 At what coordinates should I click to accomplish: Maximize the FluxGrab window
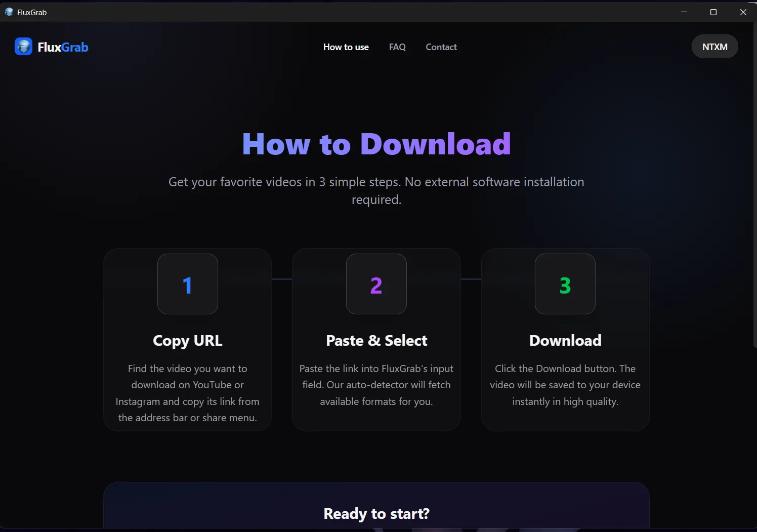[713, 12]
